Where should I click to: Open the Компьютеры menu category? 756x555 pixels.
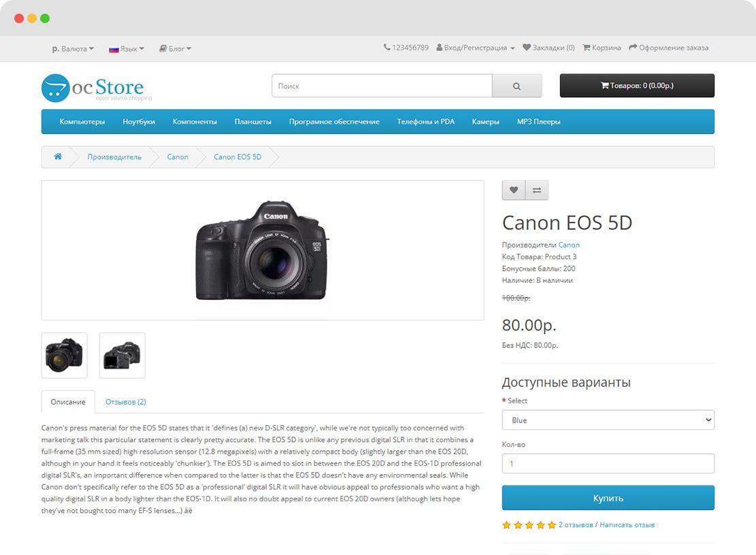point(82,121)
